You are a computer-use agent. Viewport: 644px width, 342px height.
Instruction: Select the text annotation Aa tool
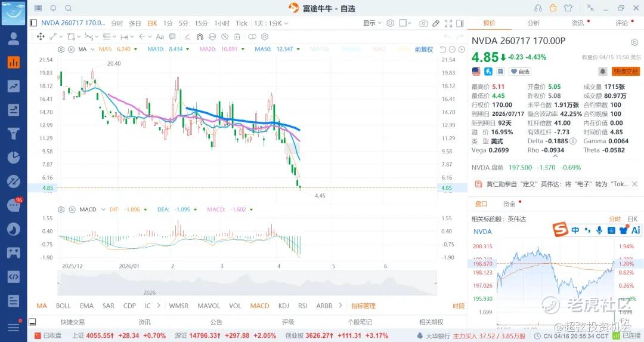coord(160,36)
